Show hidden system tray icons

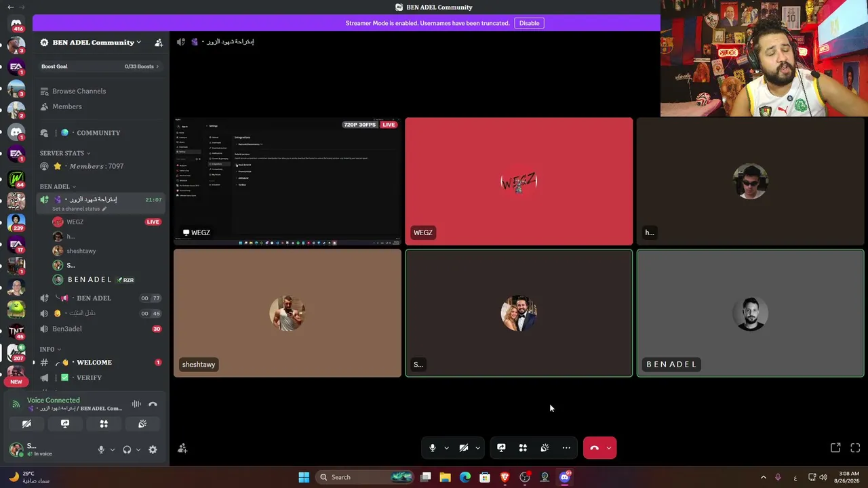tap(763, 477)
